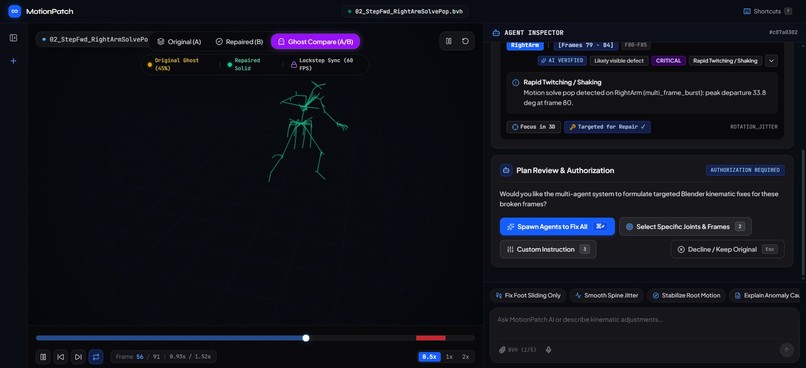Click Decline / Keep Original
Image resolution: width=806 pixels, height=368 pixels.
point(727,249)
